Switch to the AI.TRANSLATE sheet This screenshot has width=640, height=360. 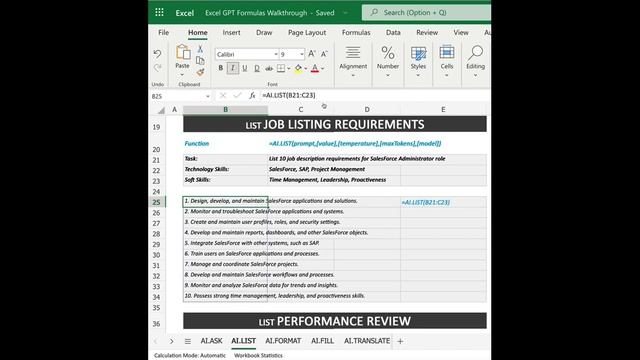(x=367, y=341)
